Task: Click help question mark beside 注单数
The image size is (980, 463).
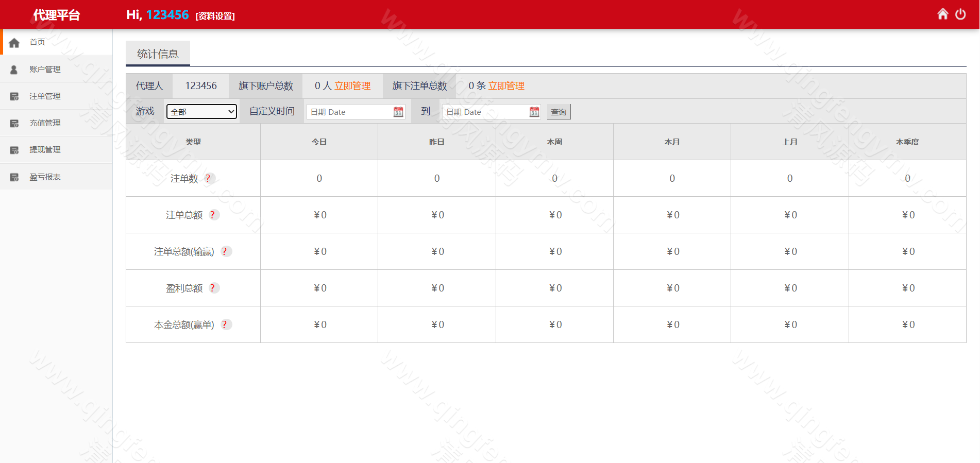Action: 208,178
